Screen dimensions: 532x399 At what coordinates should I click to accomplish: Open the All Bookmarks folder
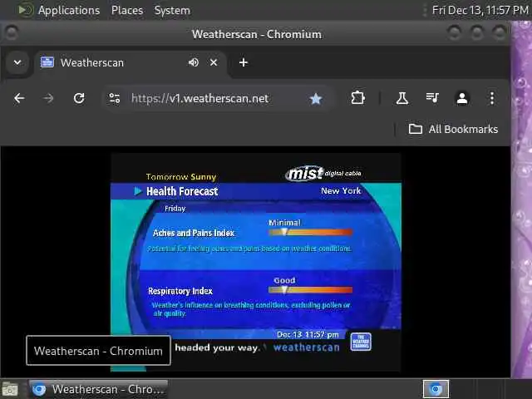pyautogui.click(x=453, y=129)
